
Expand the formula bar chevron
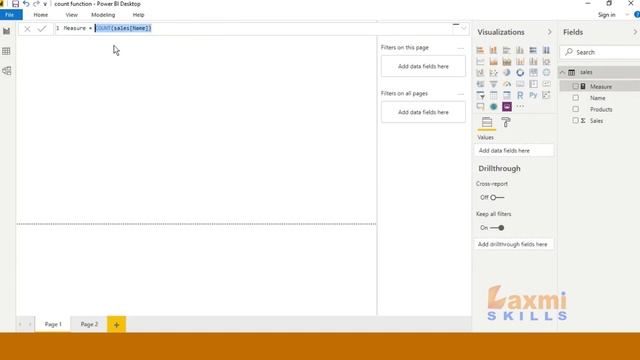pos(464,28)
